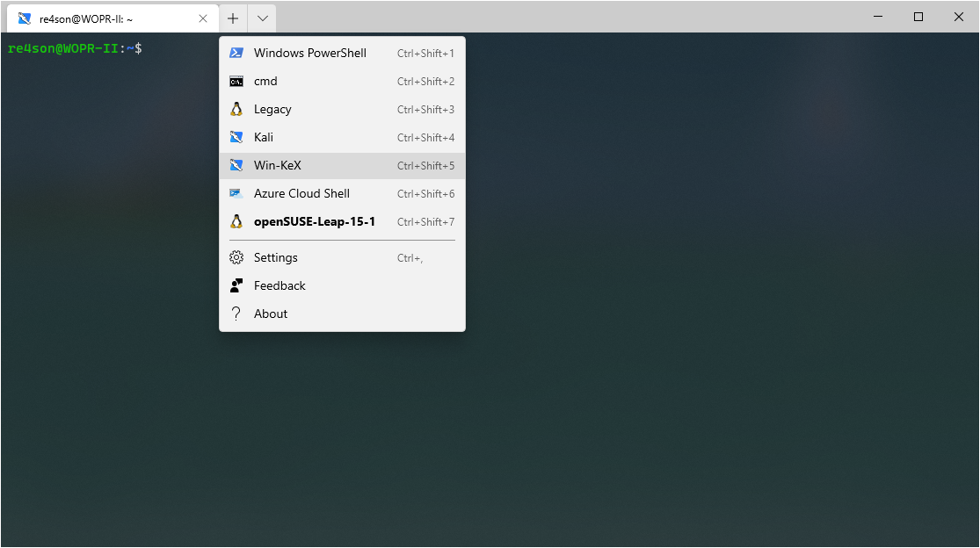The width and height of the screenshot is (980, 548).
Task: Click the Kali dragon icon
Action: [236, 137]
